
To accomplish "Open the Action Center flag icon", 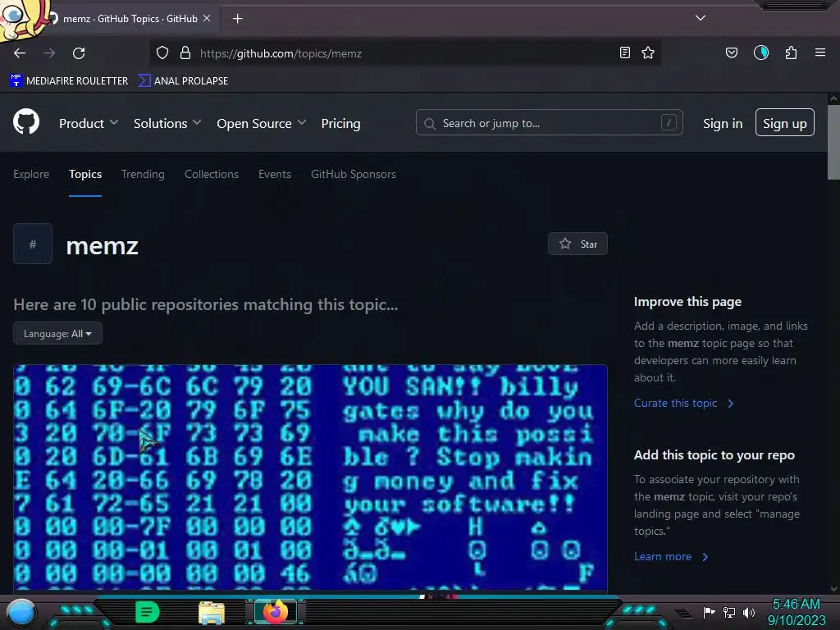I will (710, 612).
